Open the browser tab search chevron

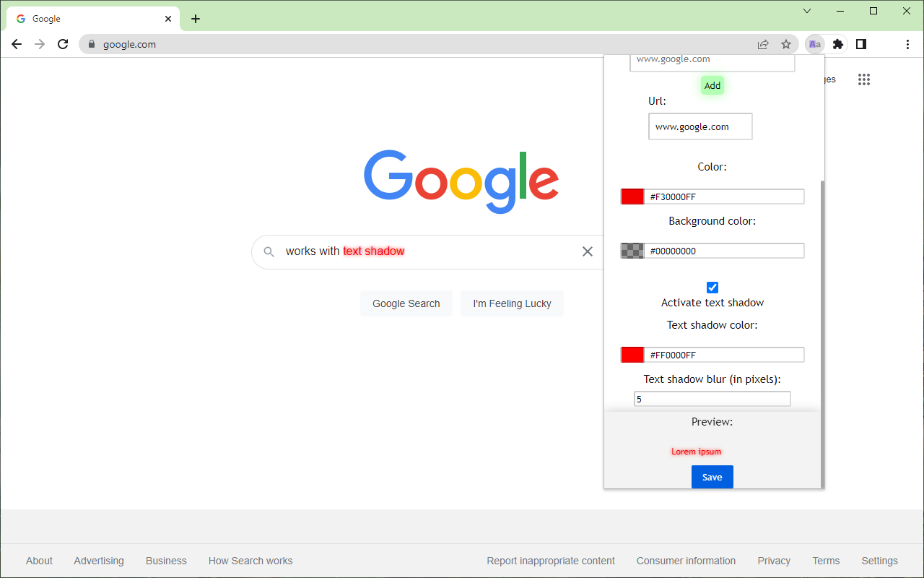tap(806, 11)
